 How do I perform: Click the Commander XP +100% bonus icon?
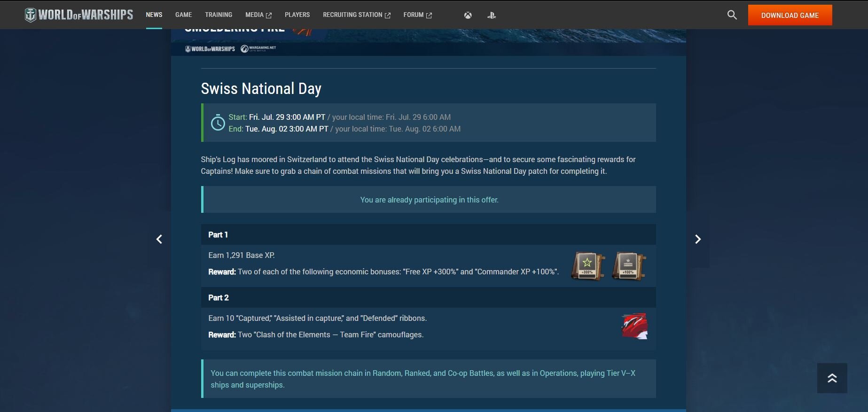pos(629,266)
